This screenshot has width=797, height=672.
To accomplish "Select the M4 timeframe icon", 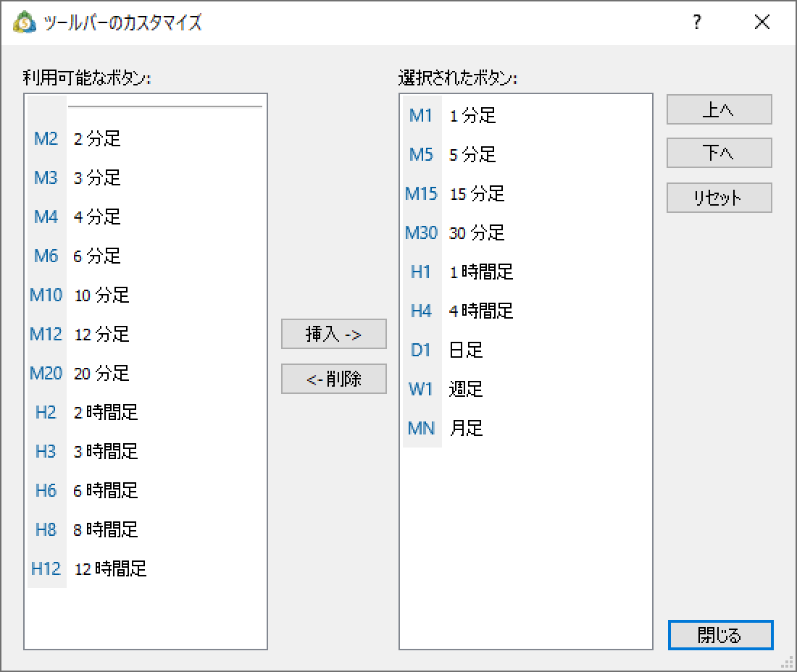I will coord(46,217).
